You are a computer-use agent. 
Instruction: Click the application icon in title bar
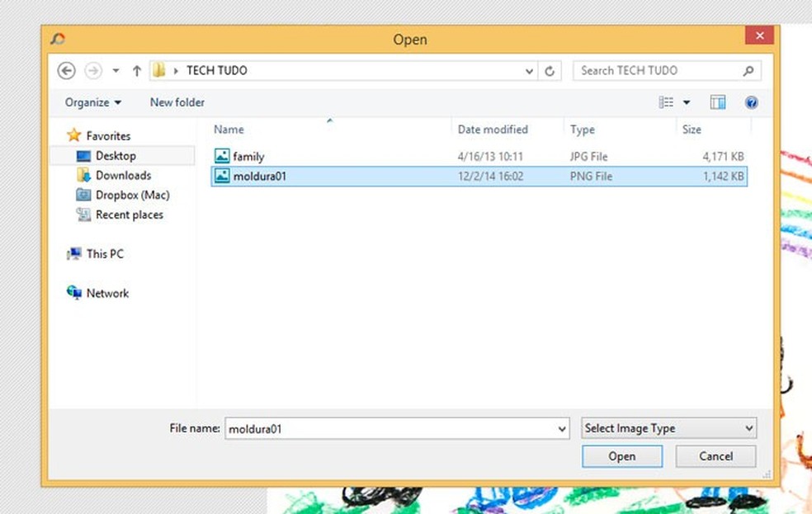[58, 39]
